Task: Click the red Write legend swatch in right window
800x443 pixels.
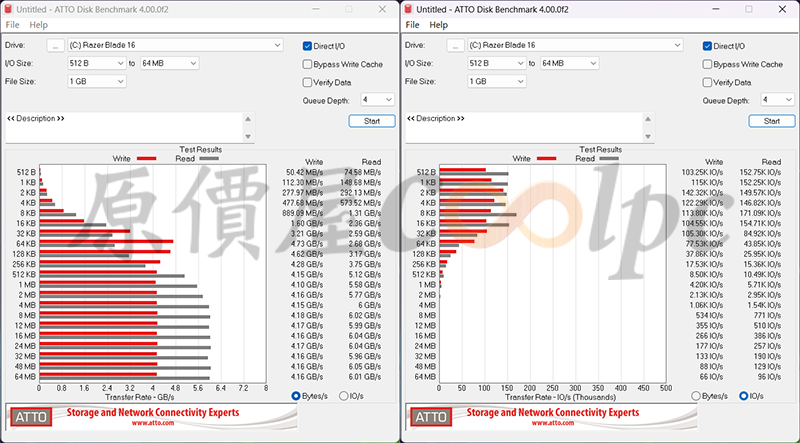Action: (x=546, y=159)
